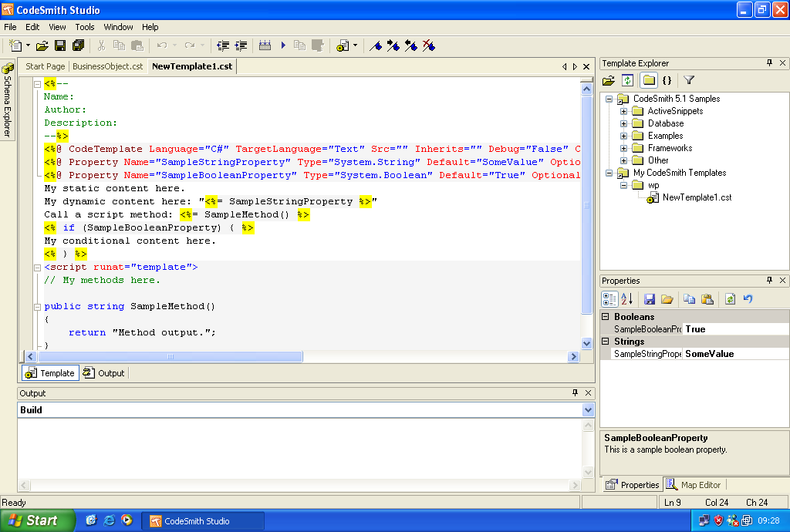Click the blue undo arrow in Properties toolbar
The image size is (790, 532).
point(748,299)
